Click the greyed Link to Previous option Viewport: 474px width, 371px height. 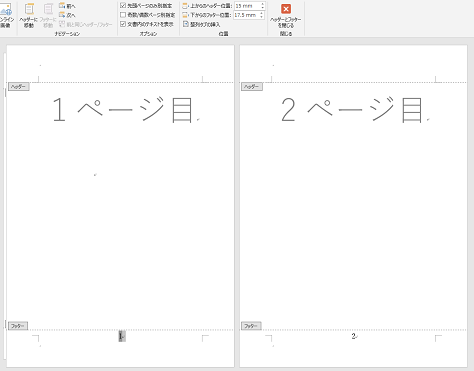[86, 24]
